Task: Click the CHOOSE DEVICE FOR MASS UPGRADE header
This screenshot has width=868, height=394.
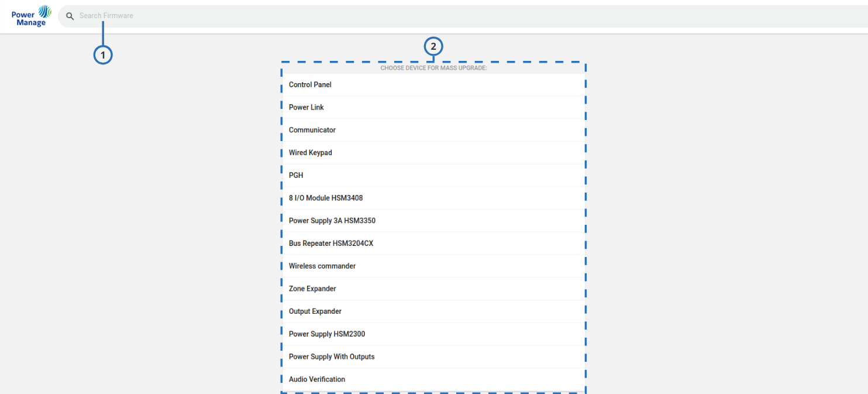Action: (433, 67)
